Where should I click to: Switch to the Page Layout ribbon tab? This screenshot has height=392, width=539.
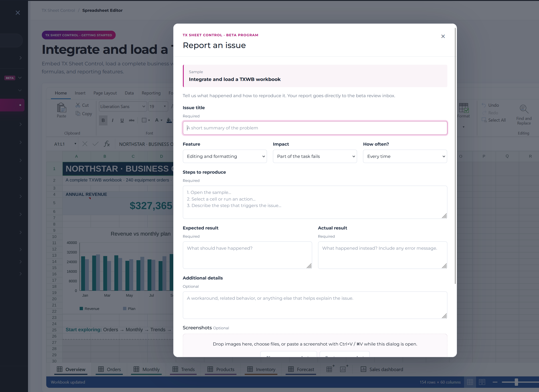coord(105,93)
